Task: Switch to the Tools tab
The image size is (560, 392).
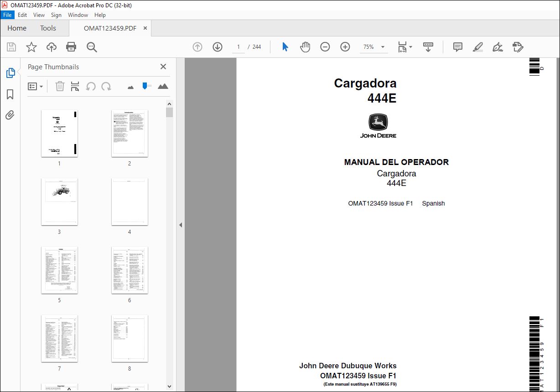Action: [48, 28]
